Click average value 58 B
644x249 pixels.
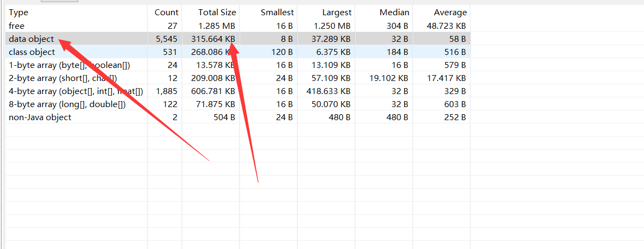457,39
